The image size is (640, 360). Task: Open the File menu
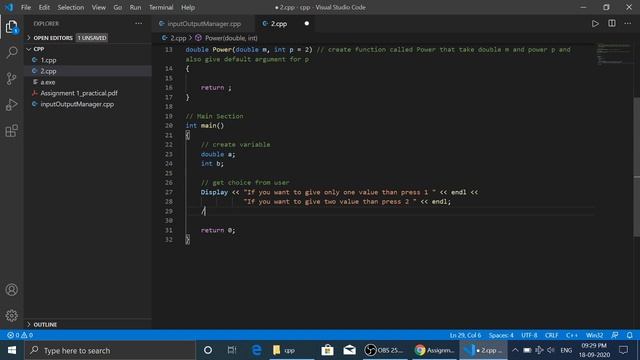tap(26, 7)
